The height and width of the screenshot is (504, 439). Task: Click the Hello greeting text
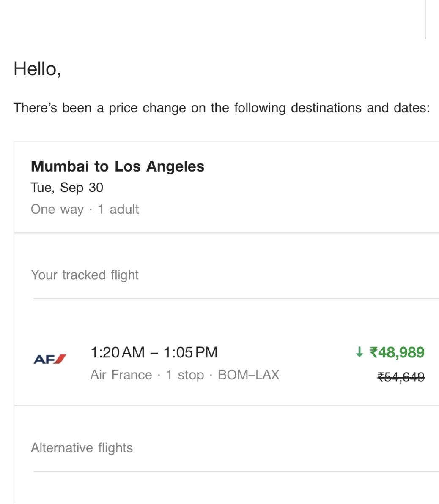(x=37, y=69)
